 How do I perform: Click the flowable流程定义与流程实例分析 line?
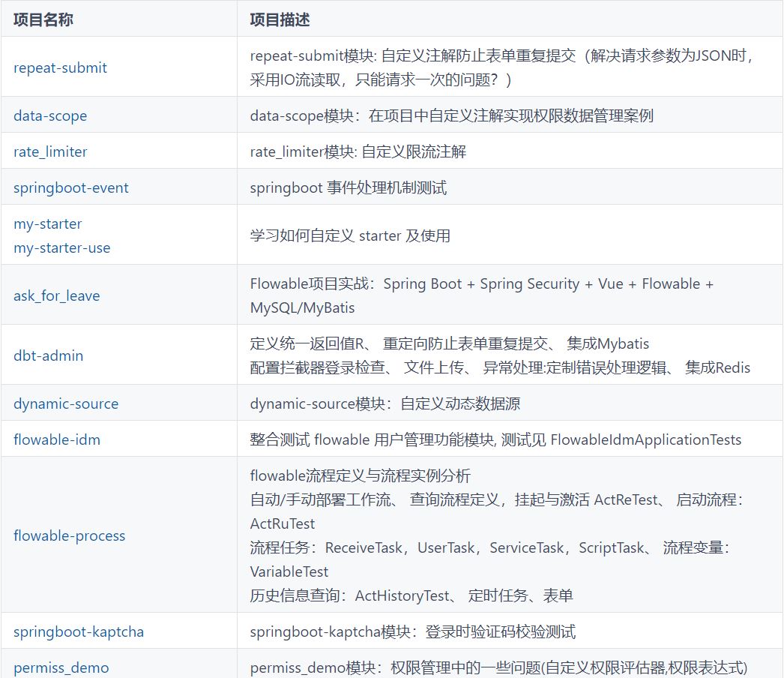click(360, 475)
